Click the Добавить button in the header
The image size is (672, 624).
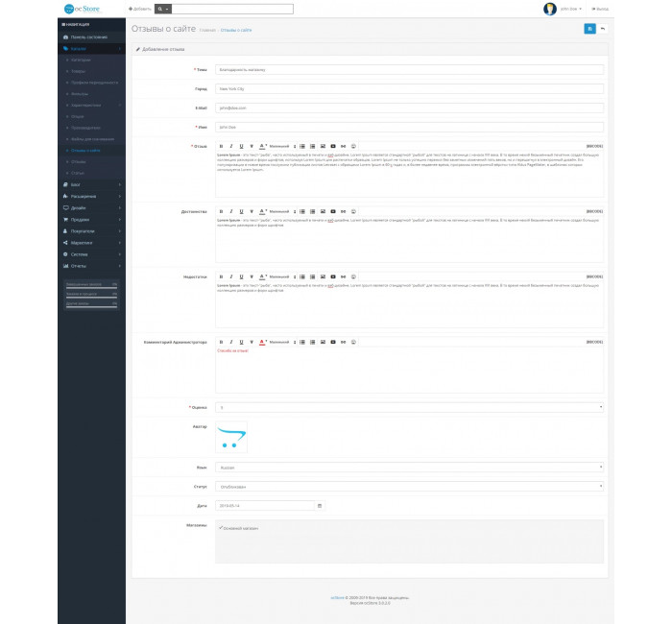pyautogui.click(x=140, y=9)
